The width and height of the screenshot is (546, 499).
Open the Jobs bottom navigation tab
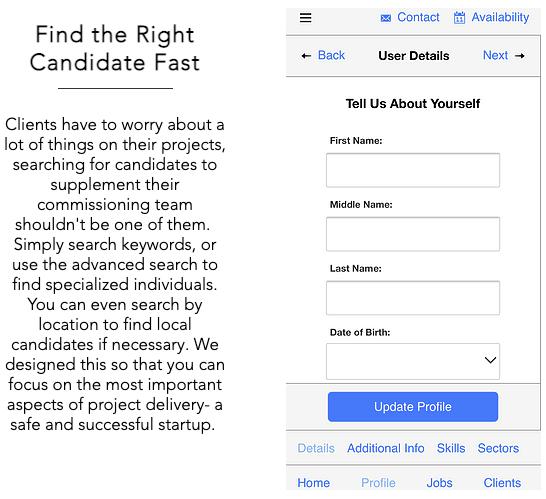tap(439, 483)
